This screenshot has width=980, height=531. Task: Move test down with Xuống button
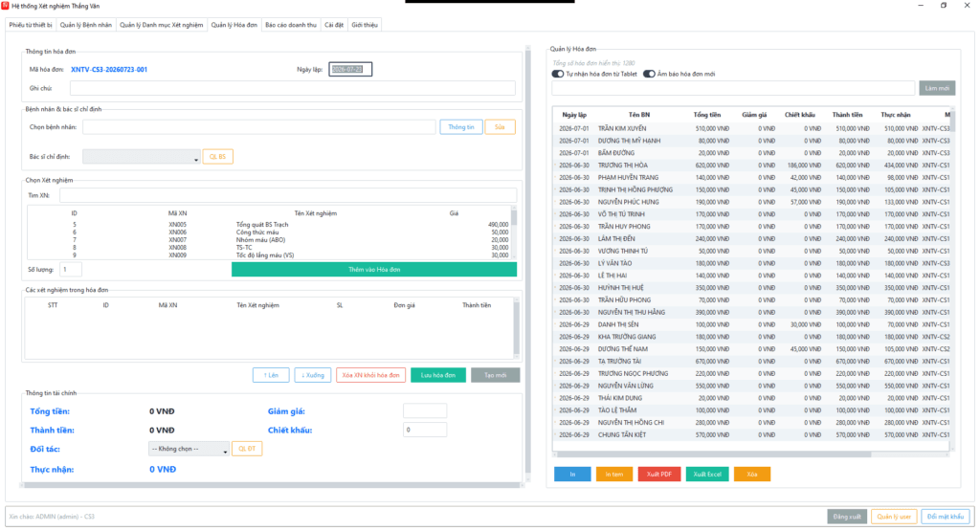point(313,375)
